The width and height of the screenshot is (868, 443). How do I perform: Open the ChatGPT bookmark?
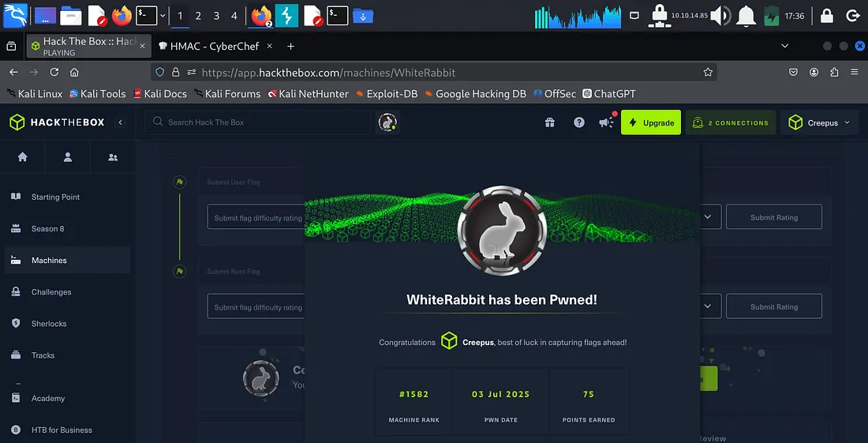pyautogui.click(x=609, y=94)
